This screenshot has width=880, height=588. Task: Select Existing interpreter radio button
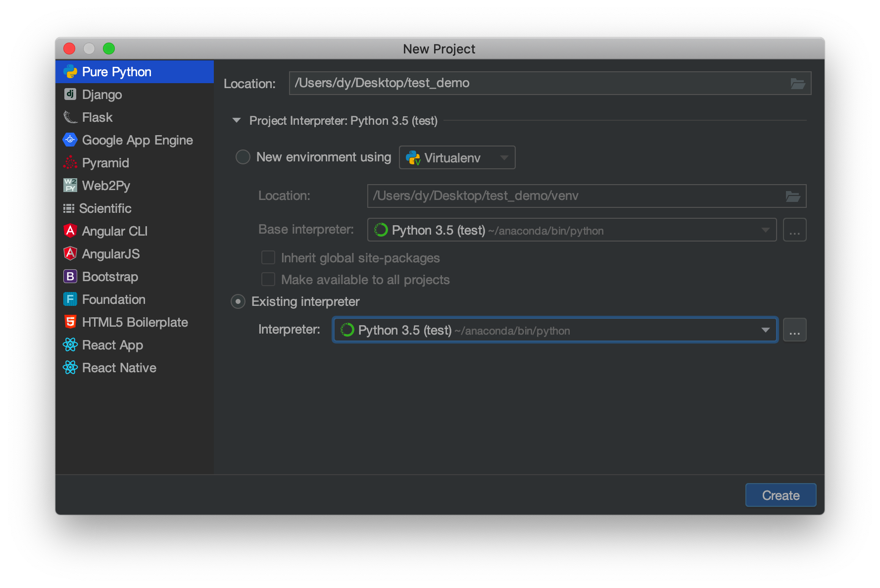pyautogui.click(x=238, y=301)
